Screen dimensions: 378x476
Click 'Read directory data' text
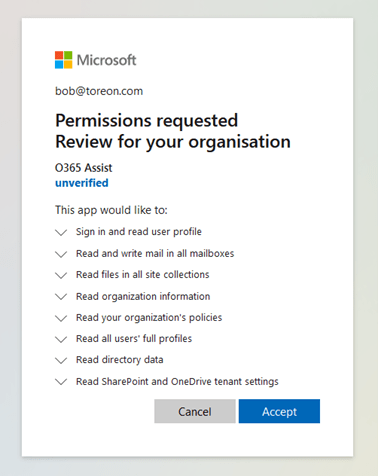tap(120, 360)
